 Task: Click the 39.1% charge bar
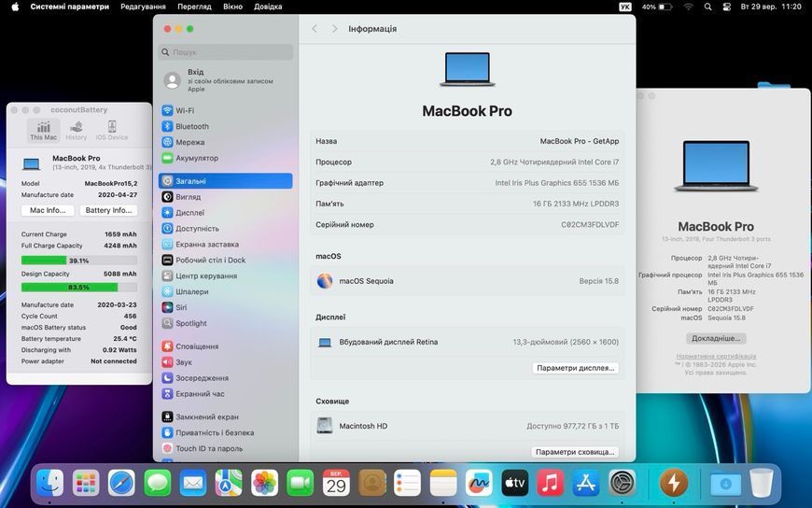pos(78,261)
